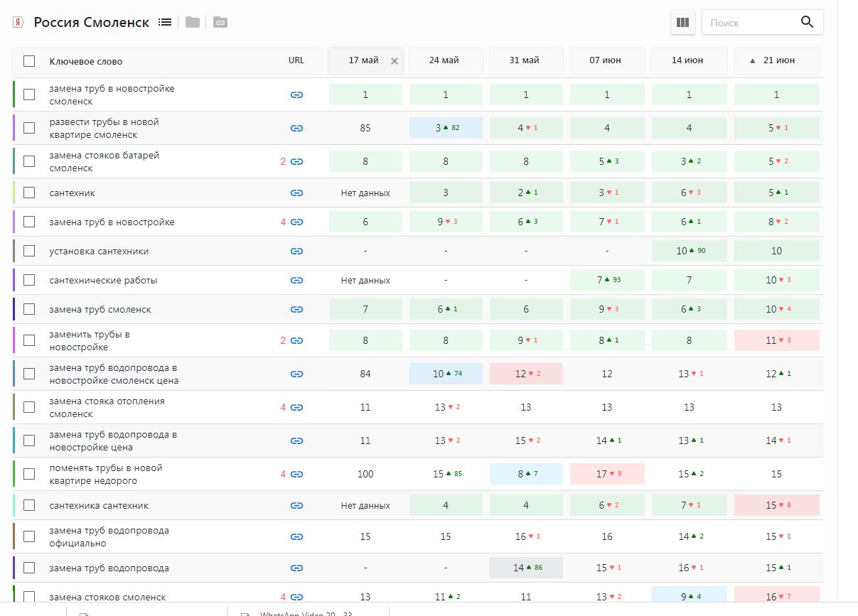858x616 pixels.
Task: Open URL link for замена труб в новостройке смоленск
Action: tap(297, 94)
